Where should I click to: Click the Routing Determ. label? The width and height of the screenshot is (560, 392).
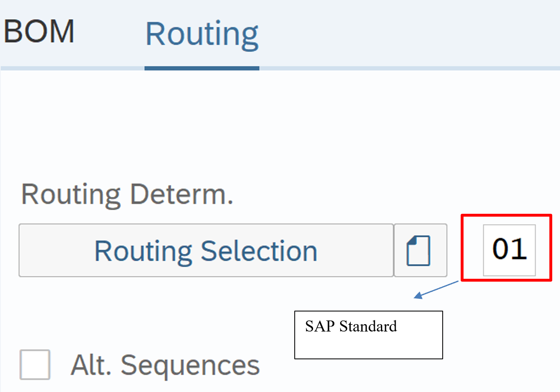127,195
